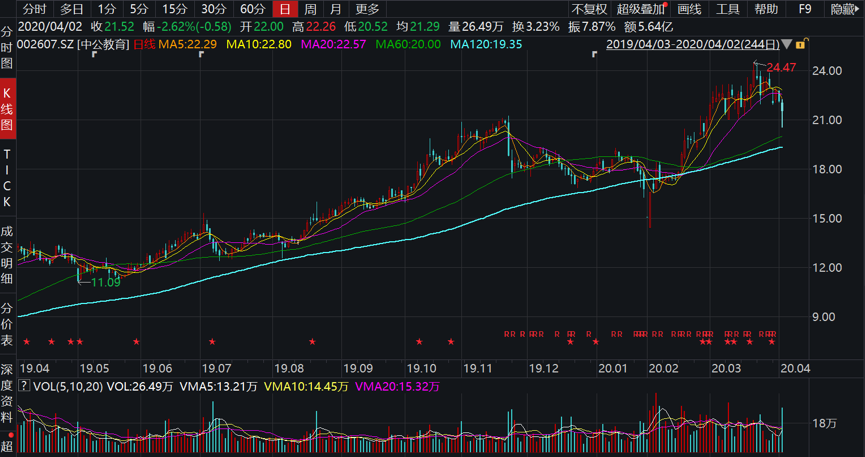
Task: Click the 超级叠加 button
Action: click(x=640, y=9)
